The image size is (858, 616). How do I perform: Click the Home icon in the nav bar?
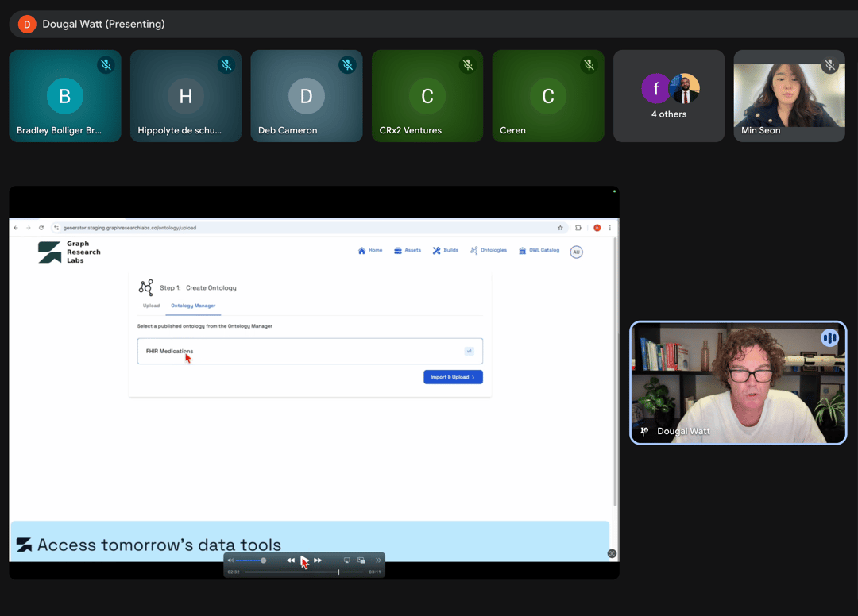tap(361, 250)
